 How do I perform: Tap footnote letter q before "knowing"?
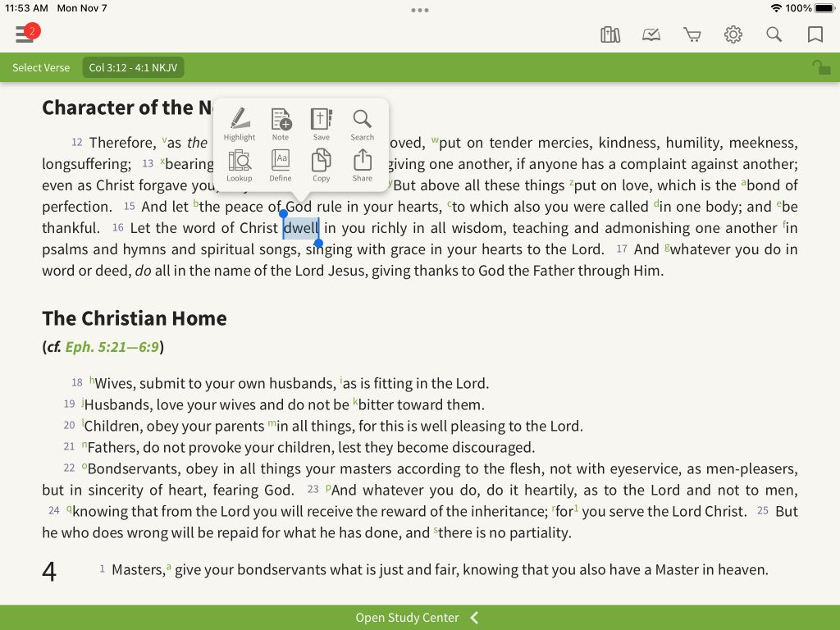coord(69,509)
